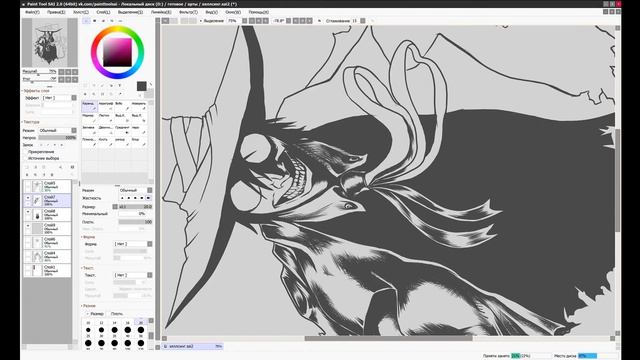This screenshot has width=640, height=360.
Task: Open the Текст. brush texture dropdown
Action: point(133,275)
